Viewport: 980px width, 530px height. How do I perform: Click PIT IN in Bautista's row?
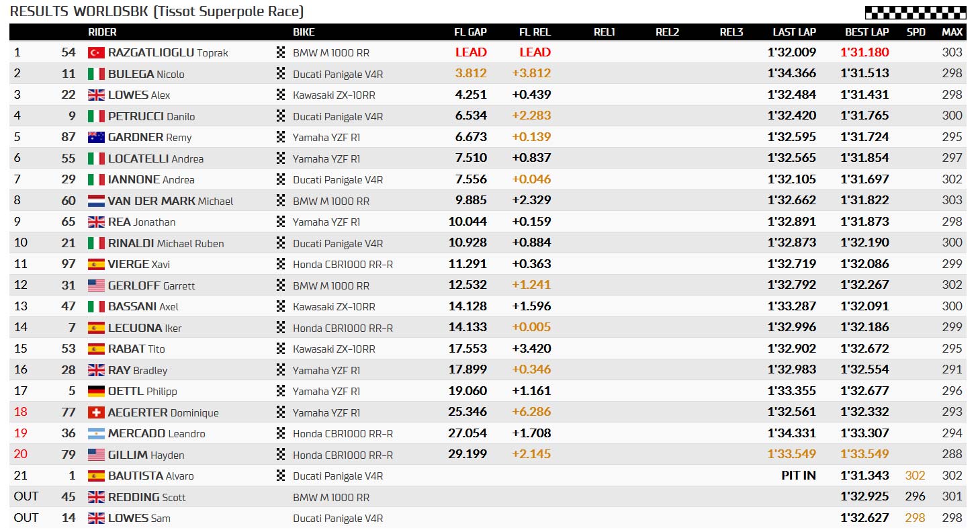tap(799, 476)
